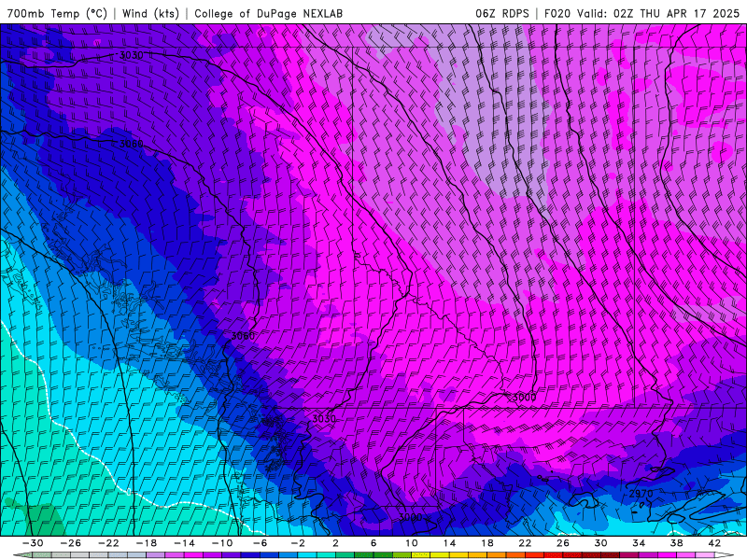The width and height of the screenshot is (747, 560).
Task: Click the '0' label on white dashed isotherm
Action: pyautogui.click(x=129, y=492)
